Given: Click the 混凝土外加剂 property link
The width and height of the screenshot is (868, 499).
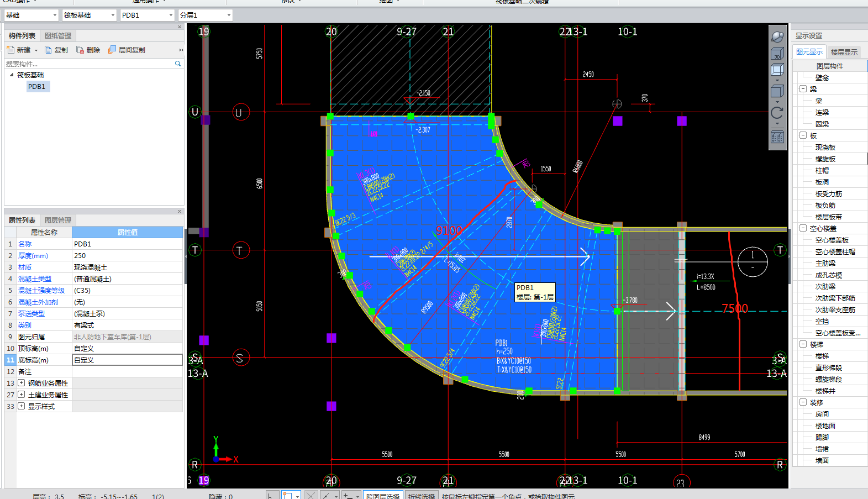Looking at the screenshot, I should pos(38,302).
